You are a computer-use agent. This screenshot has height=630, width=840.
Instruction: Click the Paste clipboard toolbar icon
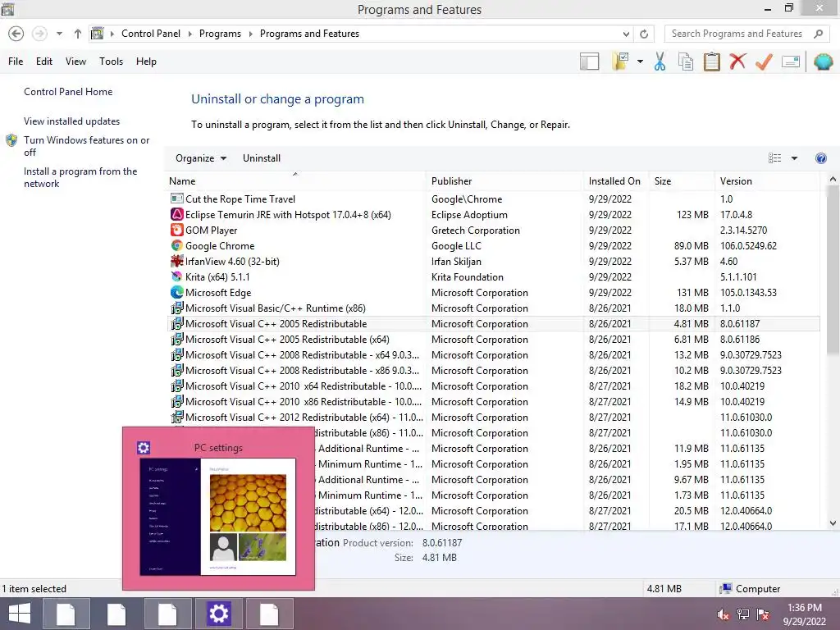(711, 62)
